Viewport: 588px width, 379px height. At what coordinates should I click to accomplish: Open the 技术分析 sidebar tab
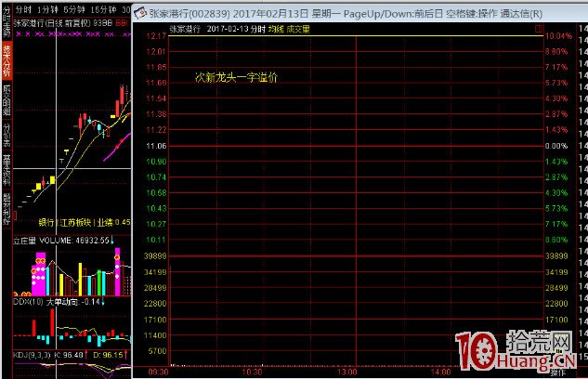pos(7,59)
